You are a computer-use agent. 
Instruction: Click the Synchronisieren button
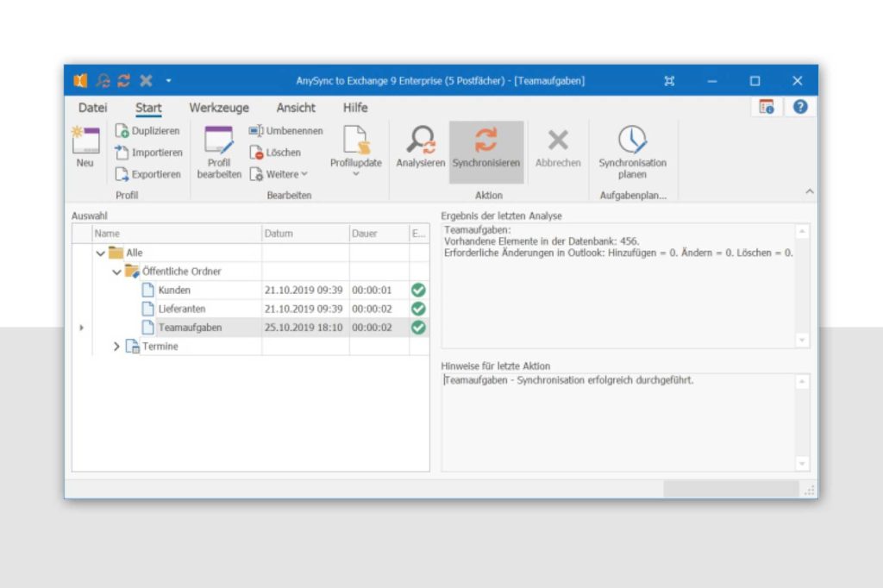point(486,152)
